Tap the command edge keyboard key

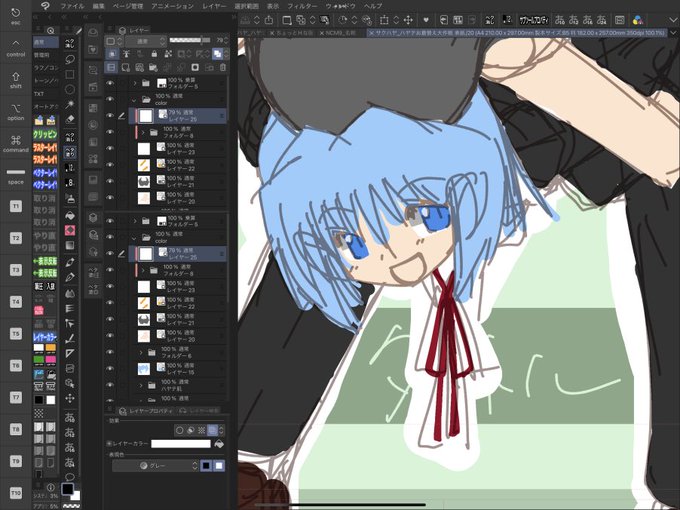[16, 143]
